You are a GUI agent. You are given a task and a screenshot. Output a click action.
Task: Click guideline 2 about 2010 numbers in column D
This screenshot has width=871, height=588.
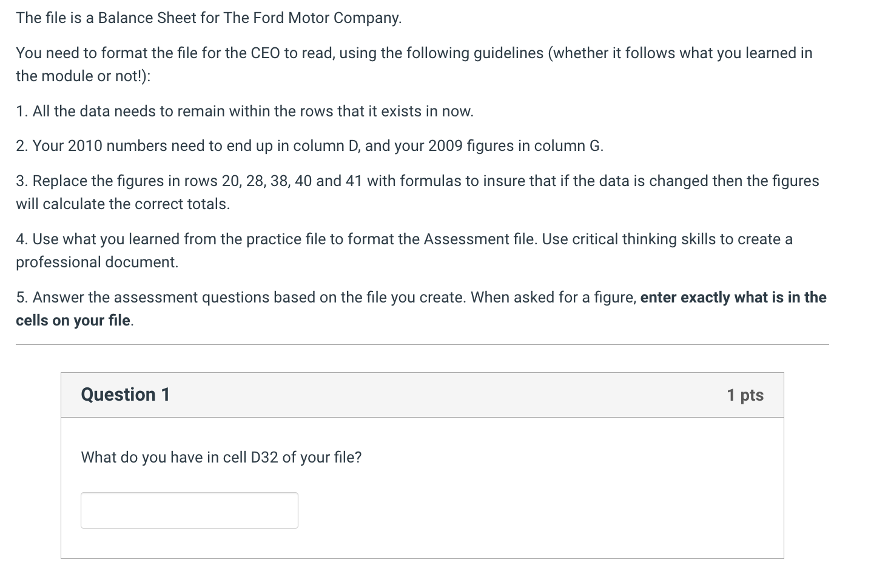pos(309,146)
